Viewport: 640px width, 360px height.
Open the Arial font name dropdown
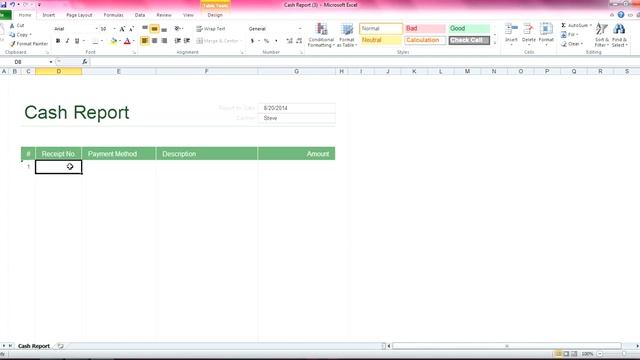pyautogui.click(x=97, y=29)
